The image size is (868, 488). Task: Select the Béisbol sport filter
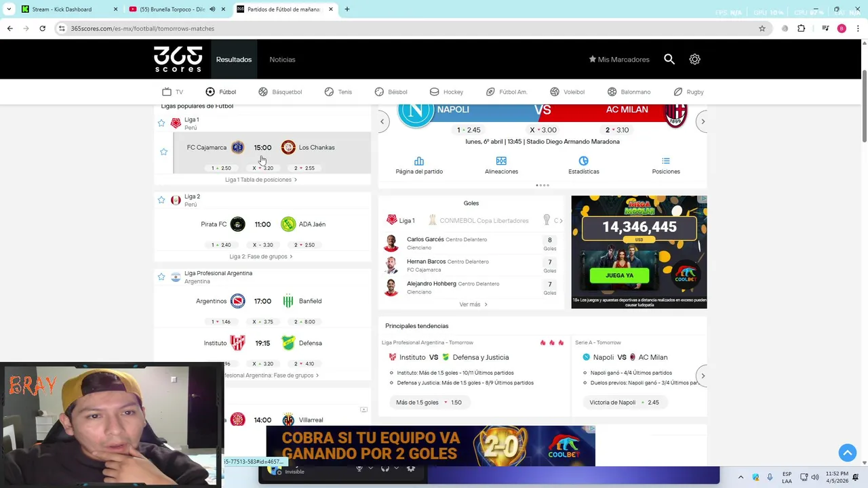tap(391, 91)
